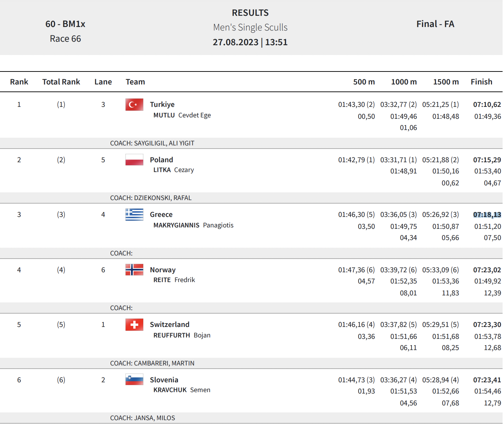Select athlete KRAVCHUK Semen
The width and height of the screenshot is (504, 424).
click(182, 390)
